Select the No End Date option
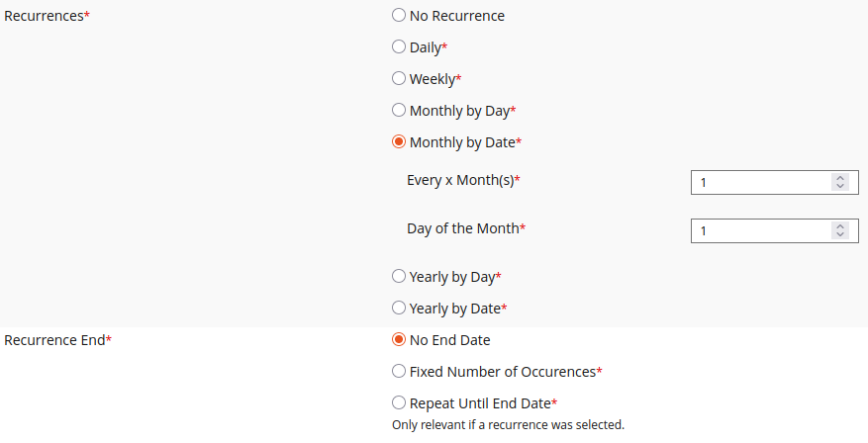Viewport: 868px width, 443px height. coord(399,339)
